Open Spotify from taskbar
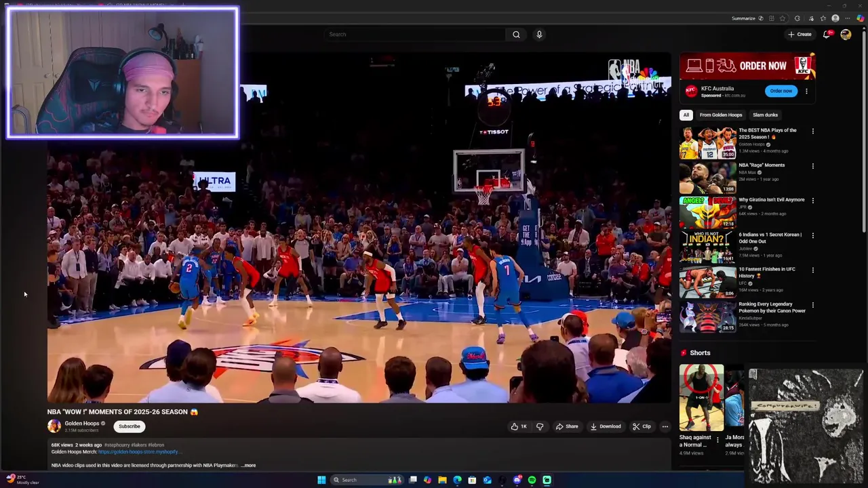Image resolution: width=868 pixels, height=488 pixels. [x=532, y=480]
